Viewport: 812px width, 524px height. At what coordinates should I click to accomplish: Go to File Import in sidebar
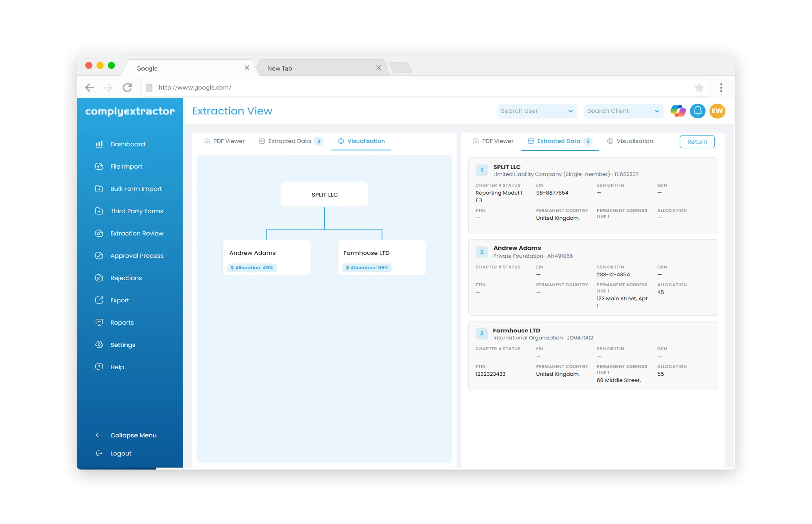tap(119, 166)
